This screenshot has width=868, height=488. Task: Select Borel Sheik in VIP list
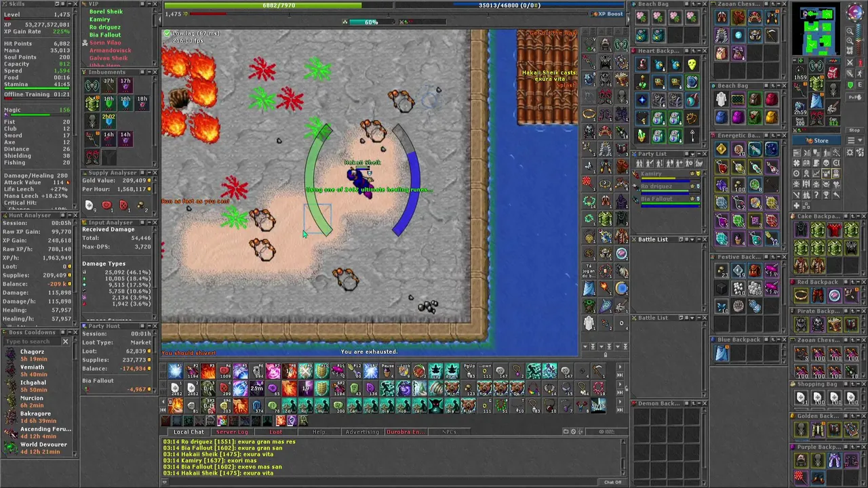tap(106, 12)
